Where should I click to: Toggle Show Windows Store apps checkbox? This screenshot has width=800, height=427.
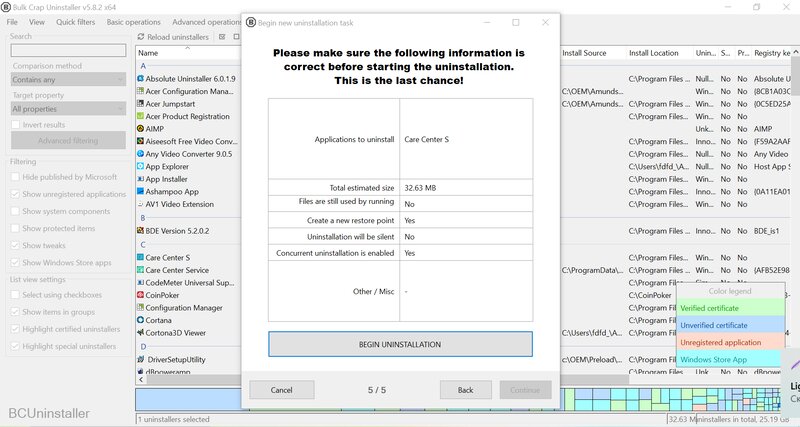(x=15, y=263)
